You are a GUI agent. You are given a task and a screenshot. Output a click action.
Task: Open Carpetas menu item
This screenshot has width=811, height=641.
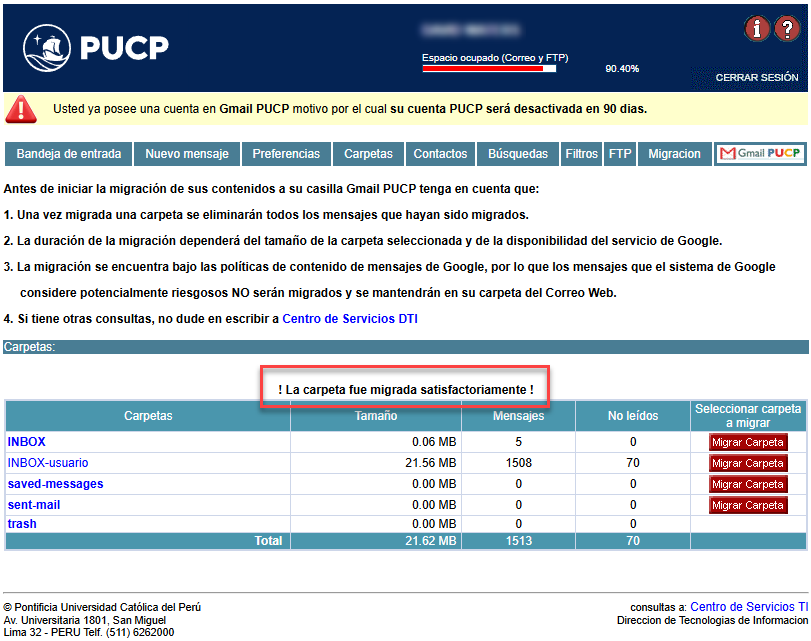tap(368, 154)
